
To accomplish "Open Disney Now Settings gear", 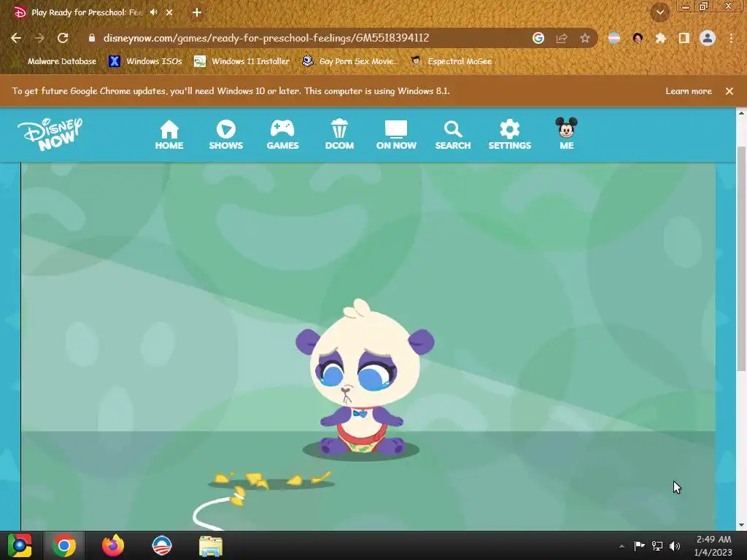I will pos(509,135).
